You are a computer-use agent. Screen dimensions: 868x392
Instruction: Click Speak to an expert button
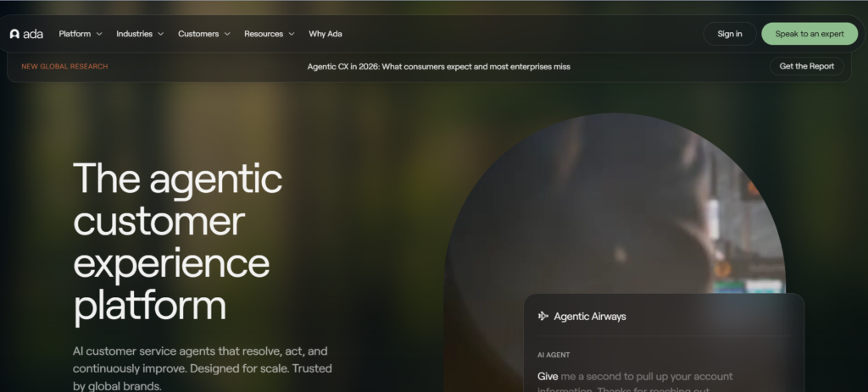point(810,34)
